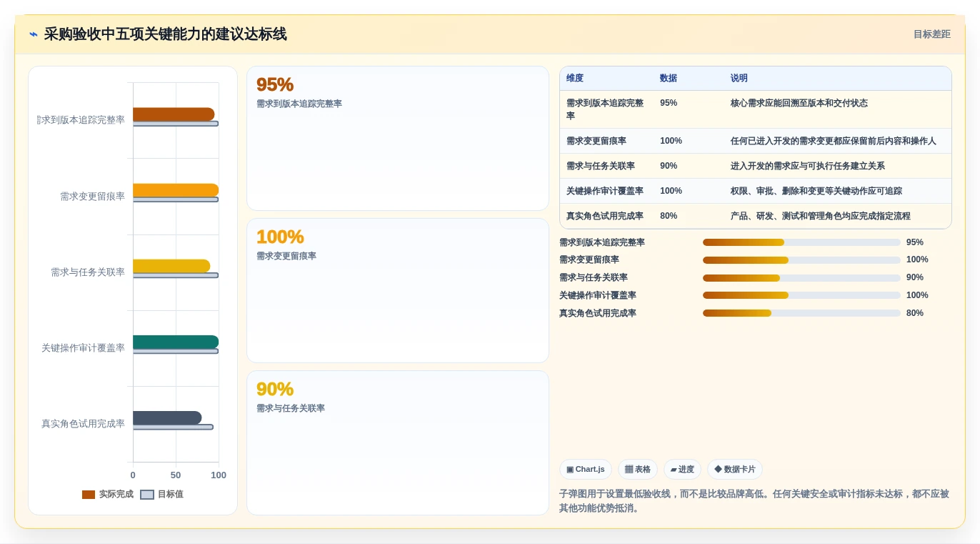The height and width of the screenshot is (544, 980).
Task: Click the 真实角色试用完成率 progress bar
Action: (x=801, y=313)
